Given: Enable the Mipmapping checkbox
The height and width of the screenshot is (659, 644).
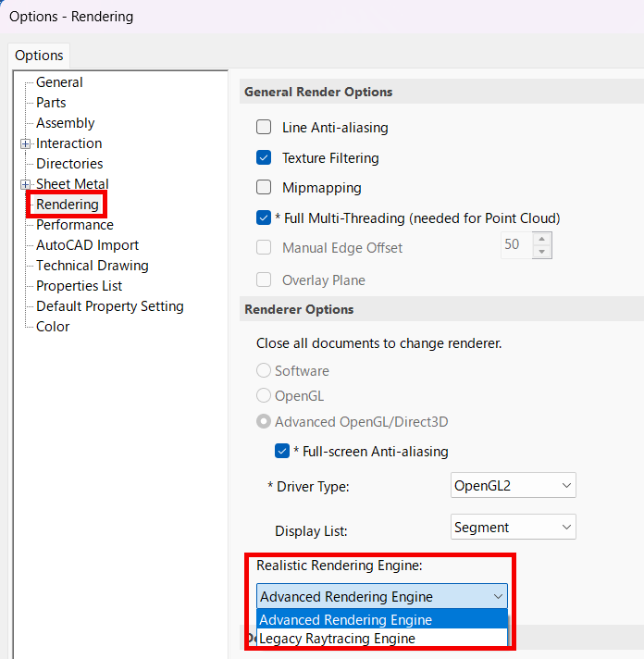Looking at the screenshot, I should point(264,187).
